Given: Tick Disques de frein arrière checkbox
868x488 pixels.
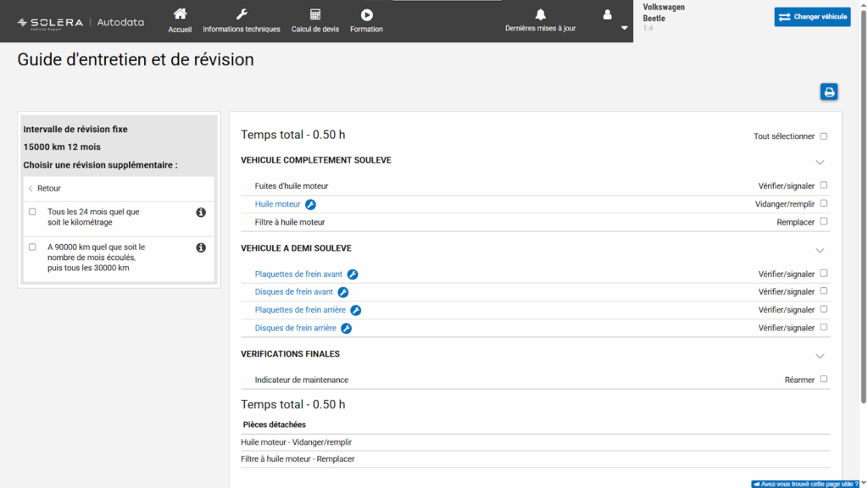Looking at the screenshot, I should coord(824,328).
